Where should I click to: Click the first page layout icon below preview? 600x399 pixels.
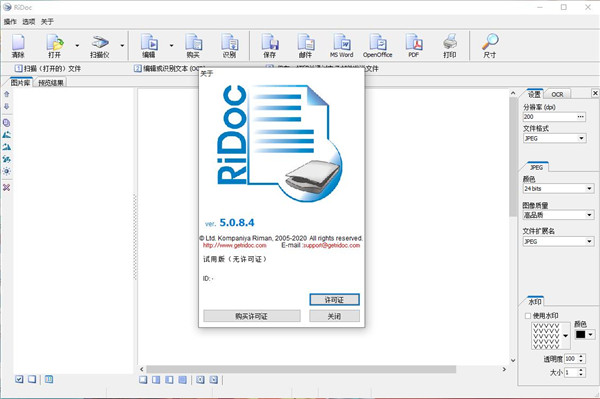[x=143, y=379]
